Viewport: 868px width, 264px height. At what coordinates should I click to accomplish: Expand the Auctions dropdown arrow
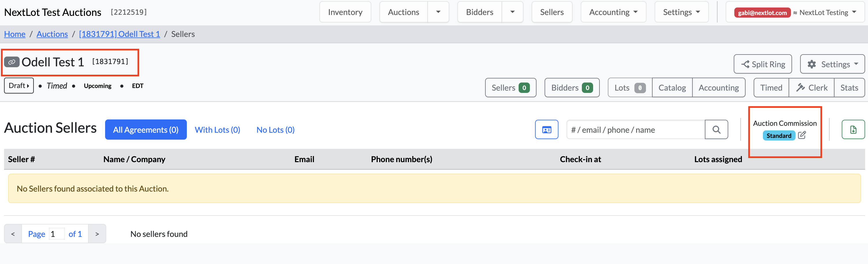(438, 12)
